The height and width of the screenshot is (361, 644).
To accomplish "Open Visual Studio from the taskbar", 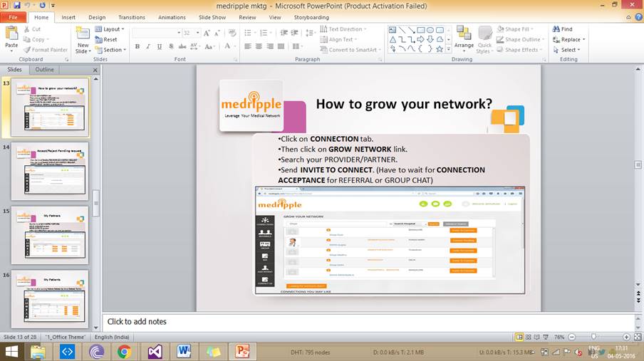I will tap(155, 351).
